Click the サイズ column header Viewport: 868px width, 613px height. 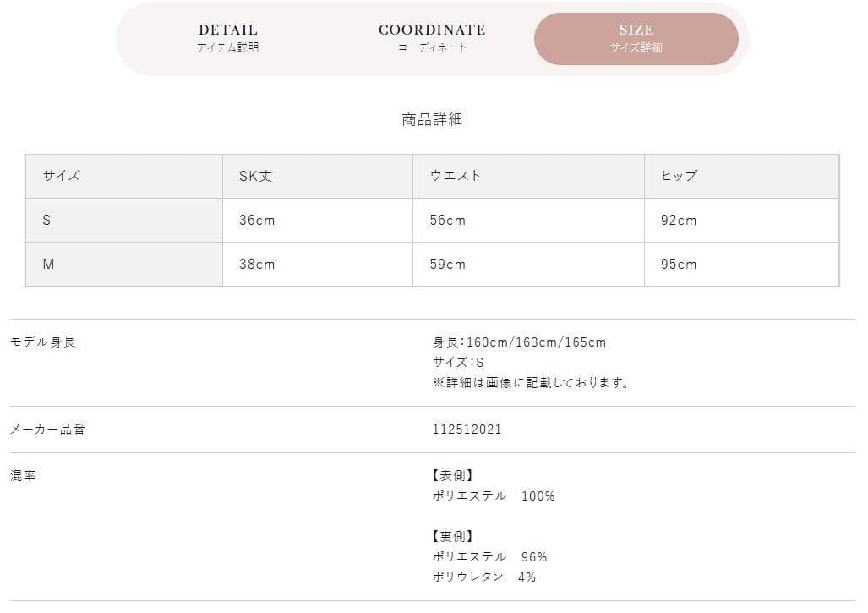[x=62, y=176]
